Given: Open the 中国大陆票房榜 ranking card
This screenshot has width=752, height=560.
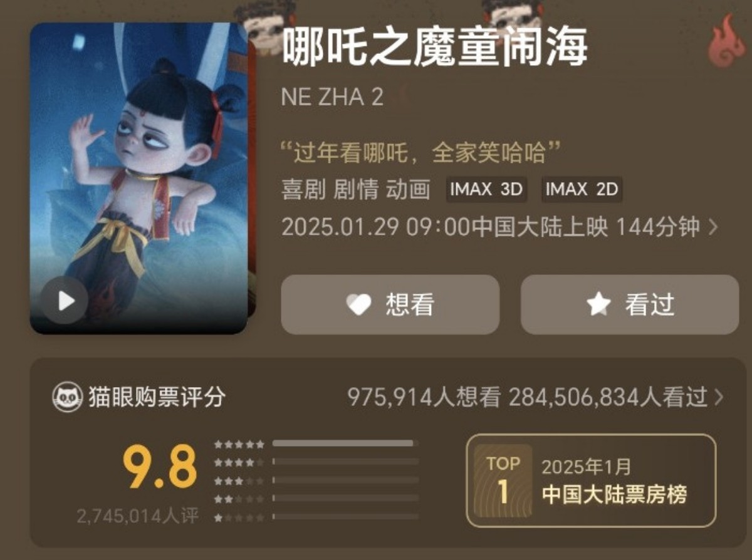Looking at the screenshot, I should [592, 480].
